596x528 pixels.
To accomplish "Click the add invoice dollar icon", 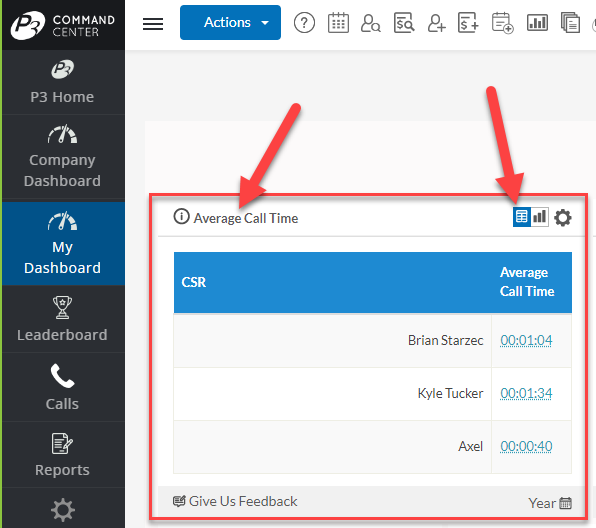I will point(468,23).
